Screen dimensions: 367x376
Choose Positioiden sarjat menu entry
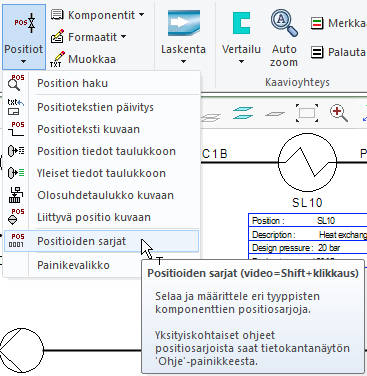[x=101, y=241]
